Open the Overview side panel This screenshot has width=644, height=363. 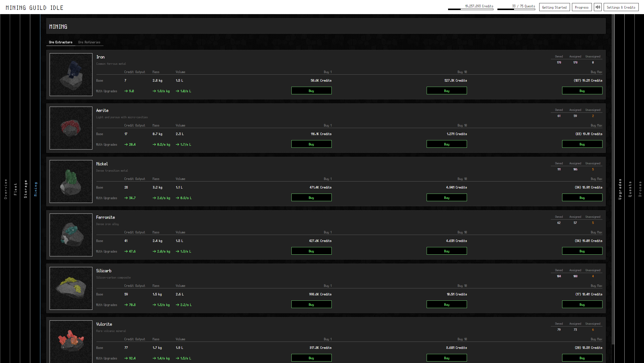(x=5, y=189)
